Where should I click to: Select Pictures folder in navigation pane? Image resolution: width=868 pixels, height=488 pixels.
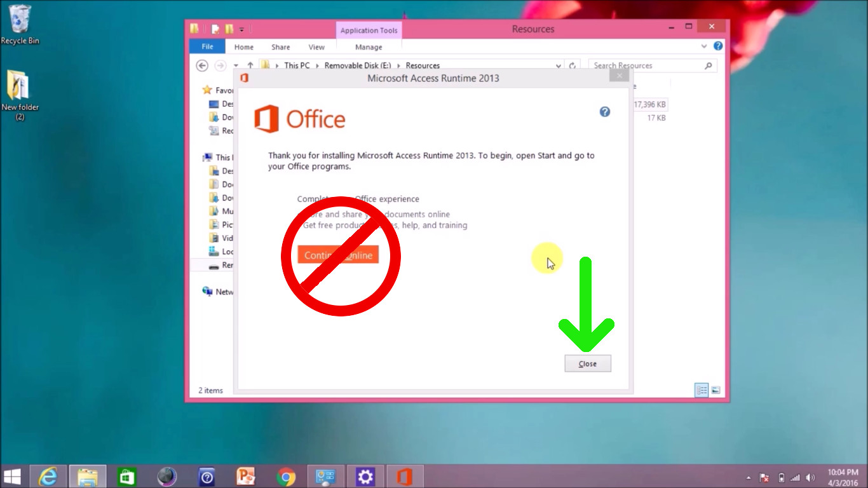click(221, 224)
